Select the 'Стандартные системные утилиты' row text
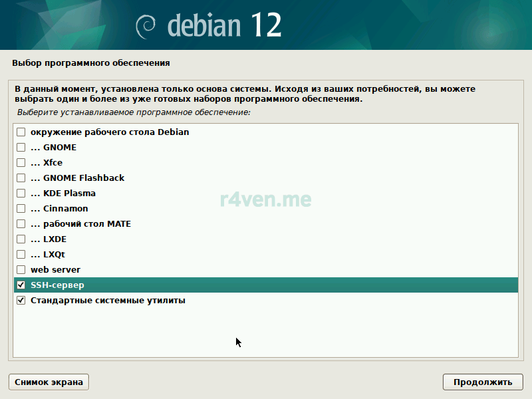The width and height of the screenshot is (532, 399). (x=108, y=301)
